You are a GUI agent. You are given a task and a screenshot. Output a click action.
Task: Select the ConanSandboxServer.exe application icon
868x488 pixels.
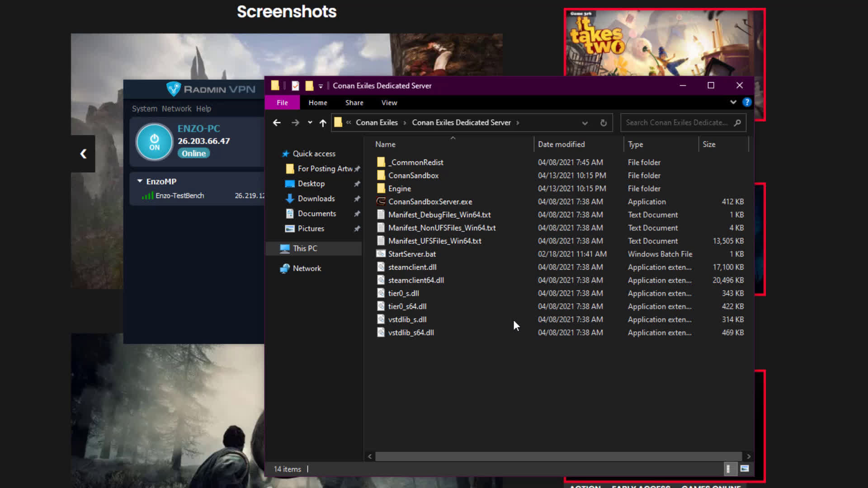pyautogui.click(x=381, y=202)
